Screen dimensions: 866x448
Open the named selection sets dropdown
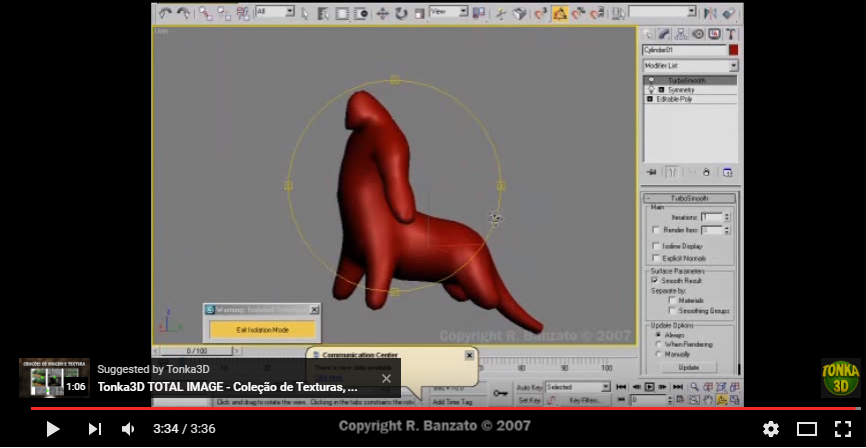(x=662, y=11)
